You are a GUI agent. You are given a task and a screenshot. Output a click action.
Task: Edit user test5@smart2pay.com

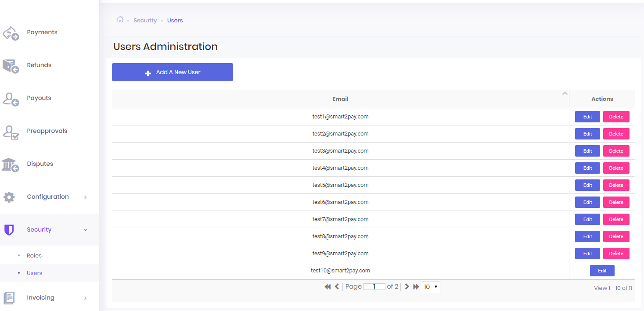pyautogui.click(x=587, y=185)
